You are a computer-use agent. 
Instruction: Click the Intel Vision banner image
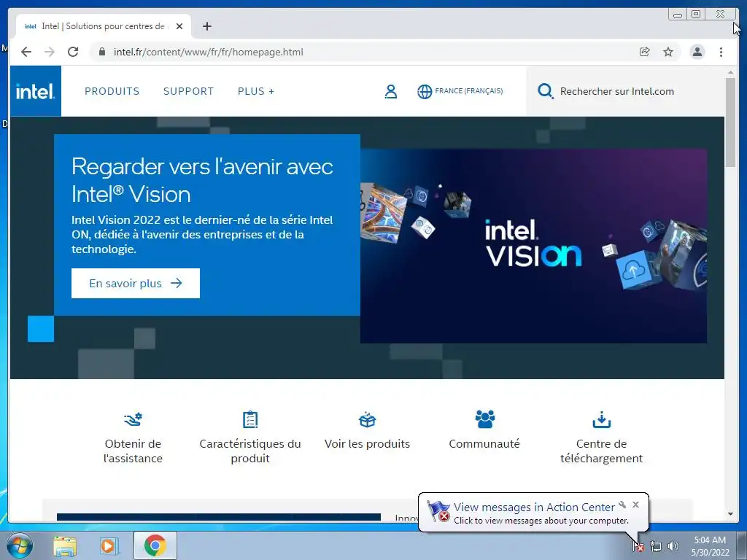tap(533, 246)
